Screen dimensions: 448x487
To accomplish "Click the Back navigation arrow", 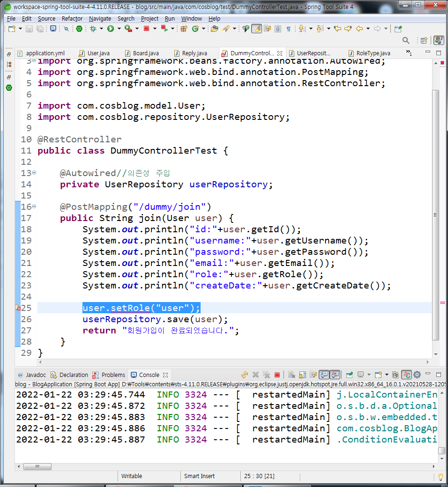I will (359, 29).
